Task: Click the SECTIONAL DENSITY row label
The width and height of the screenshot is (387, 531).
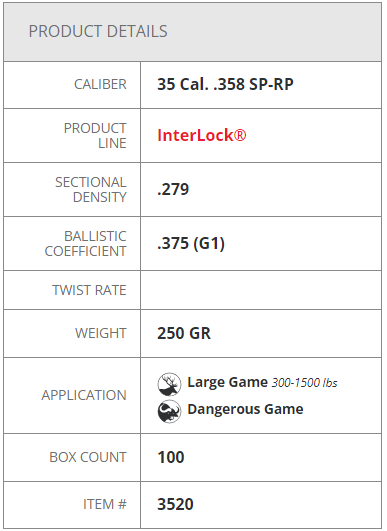Action: (x=91, y=190)
